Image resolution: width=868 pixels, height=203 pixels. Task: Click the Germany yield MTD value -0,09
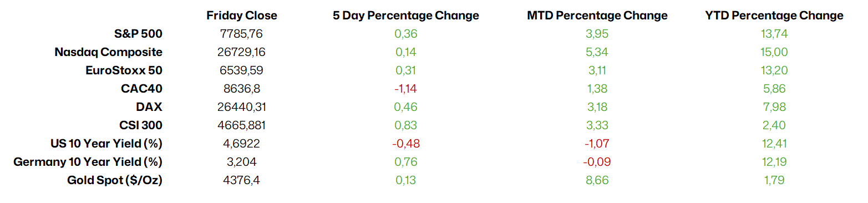pyautogui.click(x=597, y=162)
